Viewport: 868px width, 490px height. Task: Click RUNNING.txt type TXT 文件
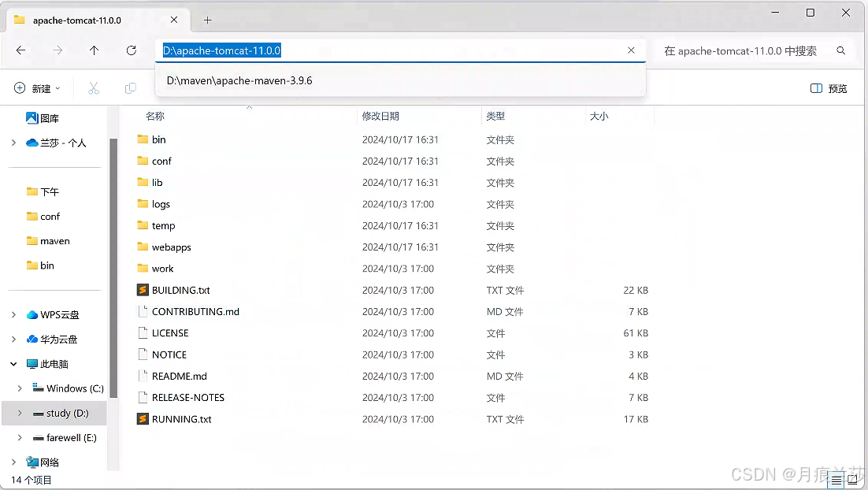pyautogui.click(x=505, y=419)
